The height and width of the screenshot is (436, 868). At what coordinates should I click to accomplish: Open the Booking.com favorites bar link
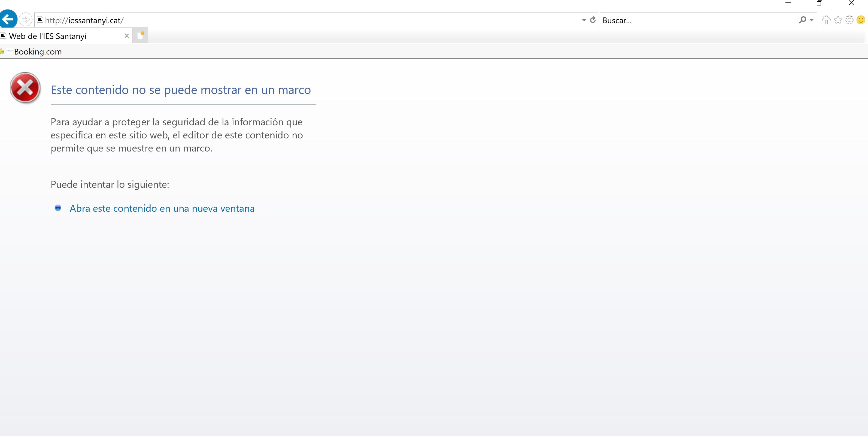tap(37, 52)
